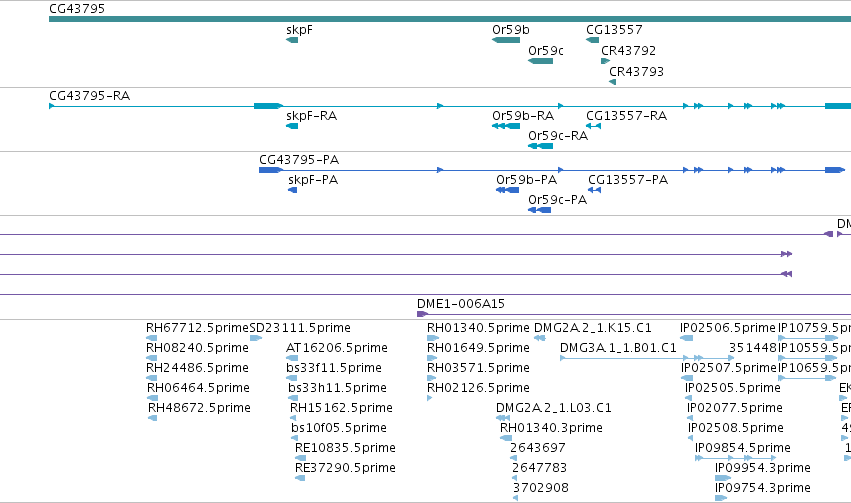The image size is (851, 503).
Task: Select the RE10835.5prime label
Action: 345,448
